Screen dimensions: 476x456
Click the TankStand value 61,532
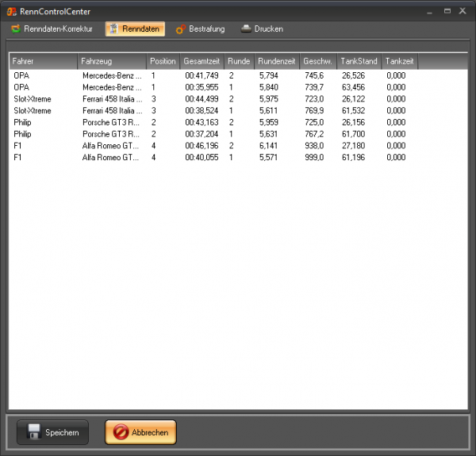click(x=353, y=111)
